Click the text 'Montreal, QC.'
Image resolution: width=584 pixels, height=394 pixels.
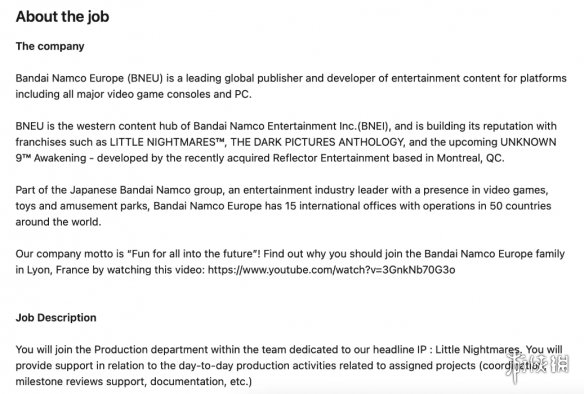[470, 158]
